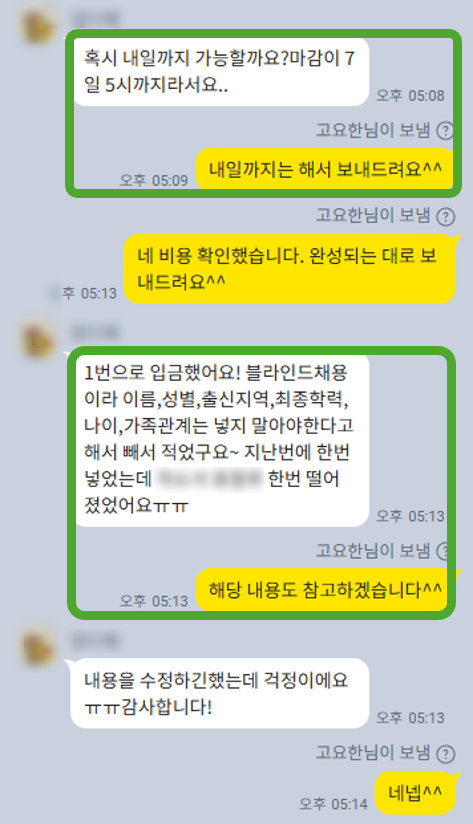This screenshot has height=824, width=473.
Task: Select yellow bubble '해당 내용도 참고하겠습니다^^'
Action: click(324, 590)
